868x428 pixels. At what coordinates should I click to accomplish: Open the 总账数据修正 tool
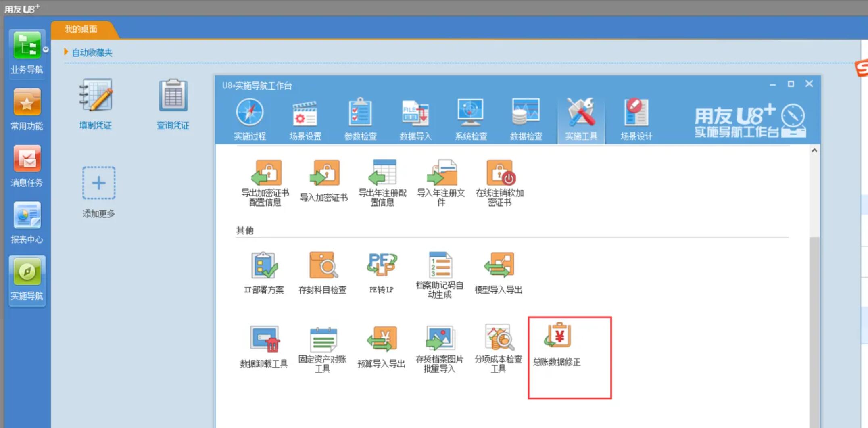557,344
